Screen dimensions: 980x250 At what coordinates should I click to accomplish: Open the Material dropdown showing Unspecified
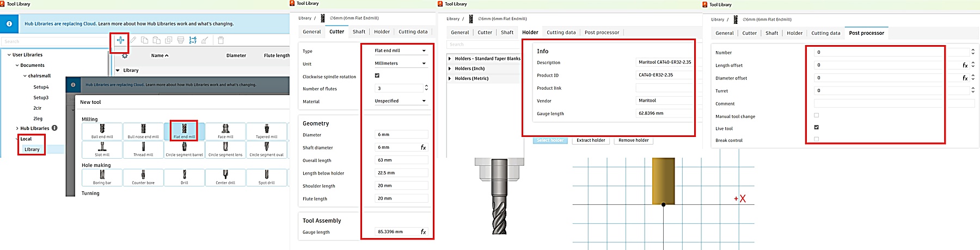click(401, 101)
